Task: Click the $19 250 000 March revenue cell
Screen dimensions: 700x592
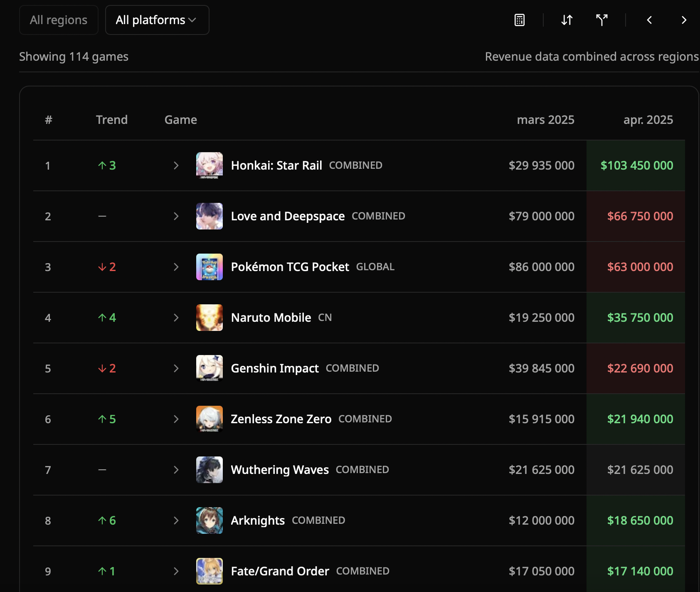Action: pyautogui.click(x=542, y=318)
